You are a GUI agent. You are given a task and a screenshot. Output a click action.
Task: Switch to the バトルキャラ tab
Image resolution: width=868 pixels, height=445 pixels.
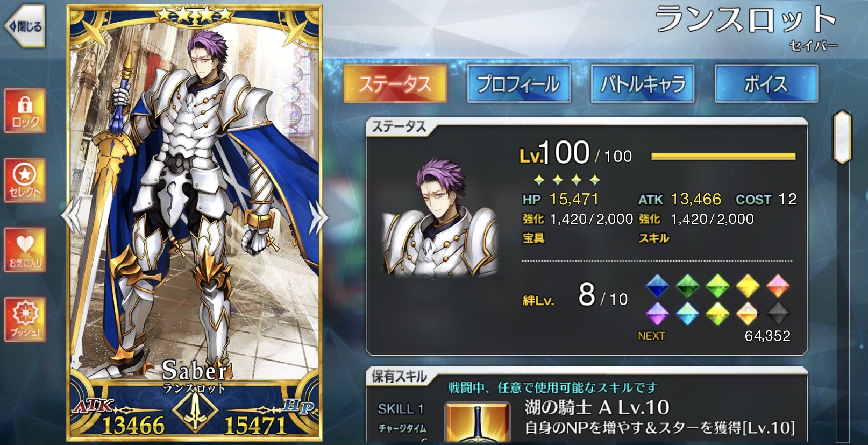tap(643, 83)
